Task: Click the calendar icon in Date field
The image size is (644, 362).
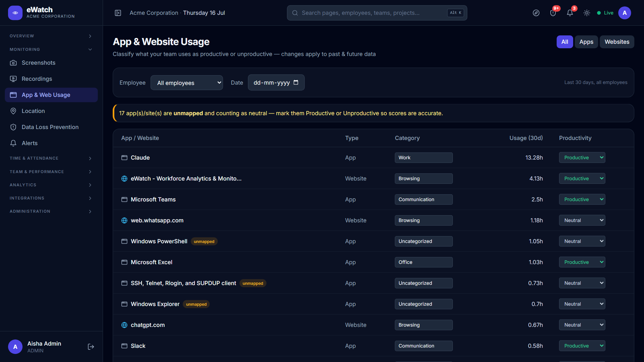Action: tap(296, 82)
